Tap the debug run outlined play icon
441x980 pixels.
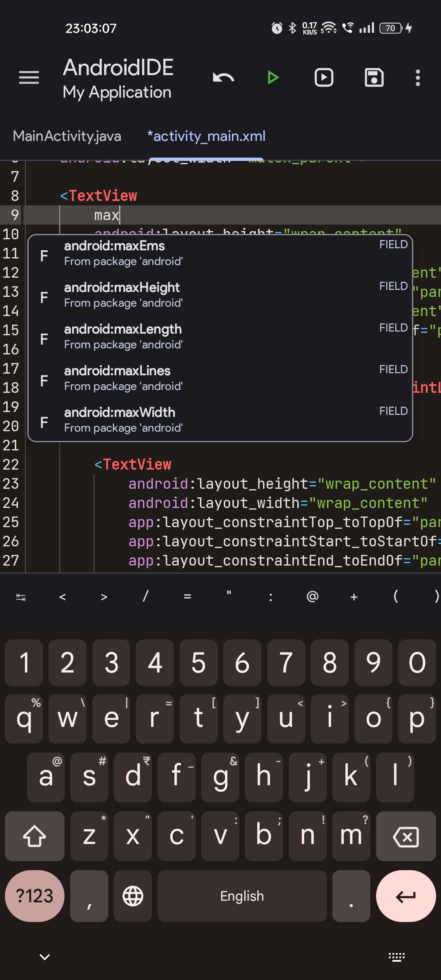pos(324,78)
